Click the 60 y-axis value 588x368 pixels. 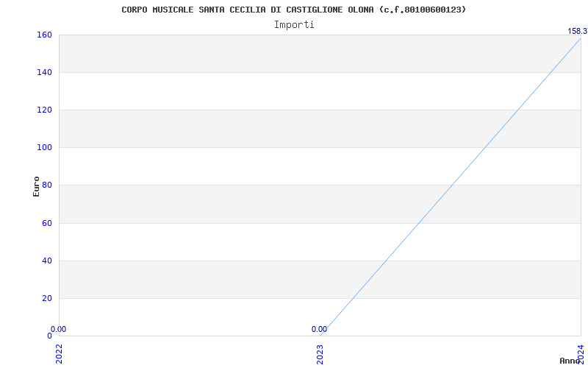click(46, 224)
